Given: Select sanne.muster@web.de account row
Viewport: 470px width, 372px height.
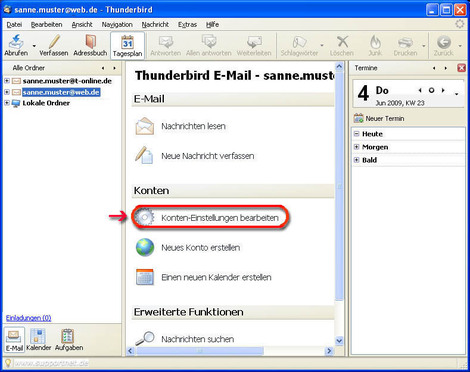Looking at the screenshot, I should pyautogui.click(x=61, y=92).
